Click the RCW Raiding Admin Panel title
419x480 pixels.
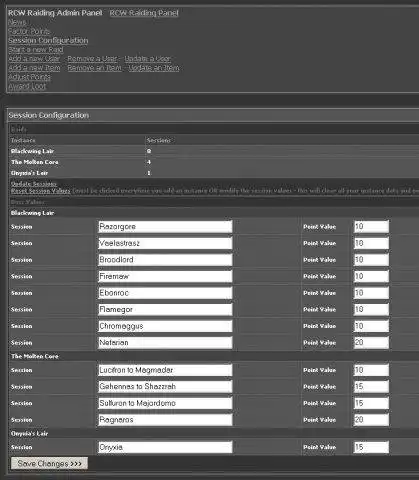[55, 13]
